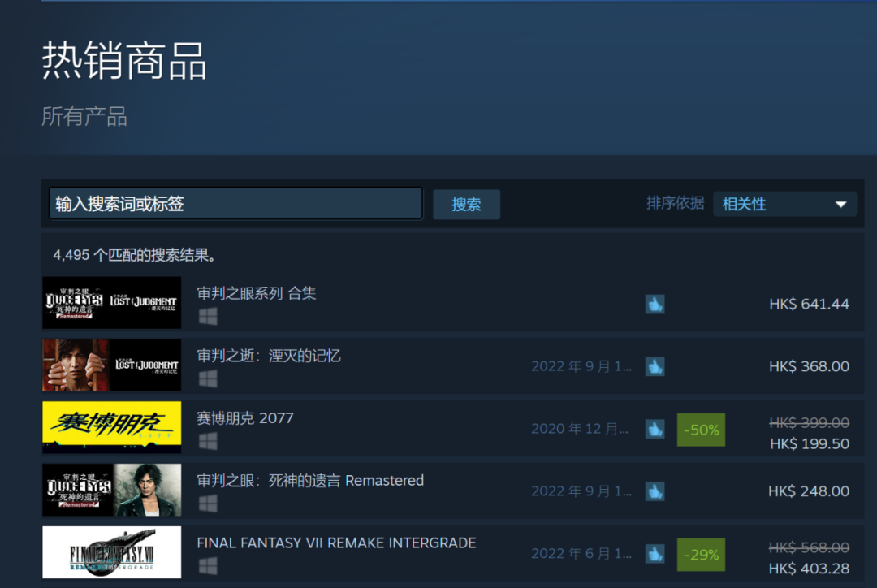Click the release date of 审判之眼：死神的遗言 Remastered
The image size is (877, 588).
coord(581,491)
